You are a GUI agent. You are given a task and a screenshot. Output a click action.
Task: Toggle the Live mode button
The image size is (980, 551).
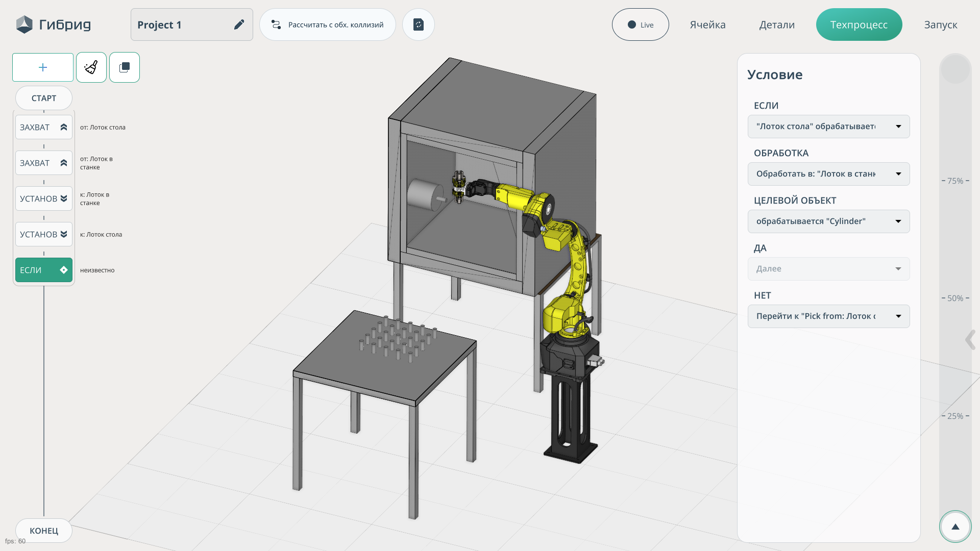[x=640, y=24]
